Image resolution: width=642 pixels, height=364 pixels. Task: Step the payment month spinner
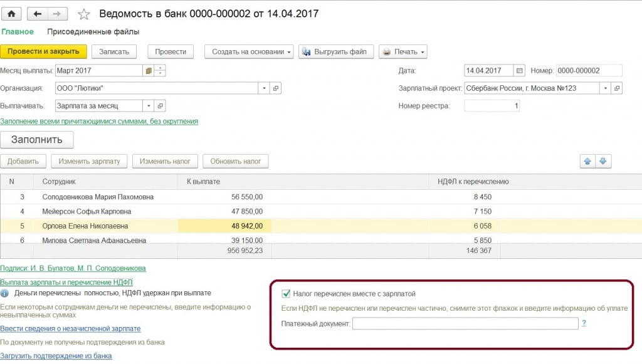(160, 71)
